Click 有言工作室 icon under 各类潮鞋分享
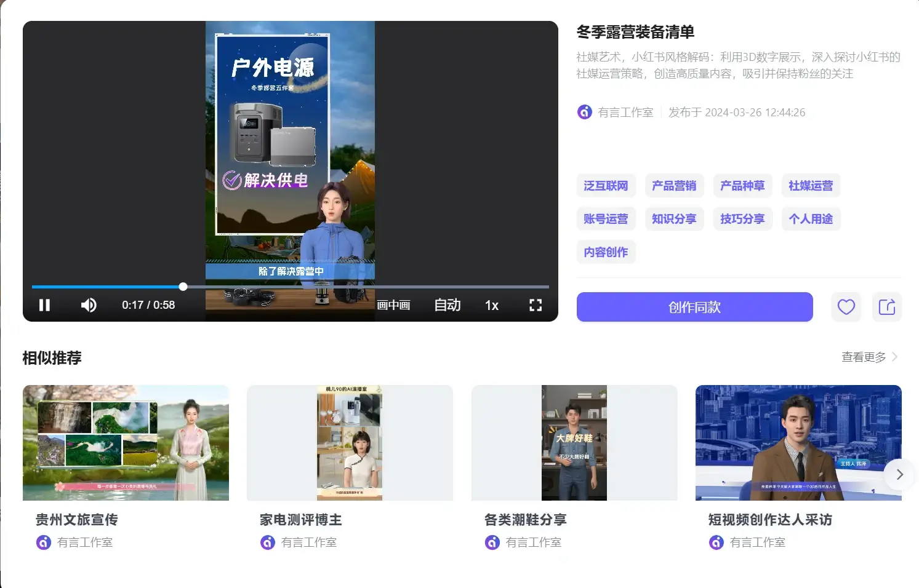The height and width of the screenshot is (588, 919). 492,542
